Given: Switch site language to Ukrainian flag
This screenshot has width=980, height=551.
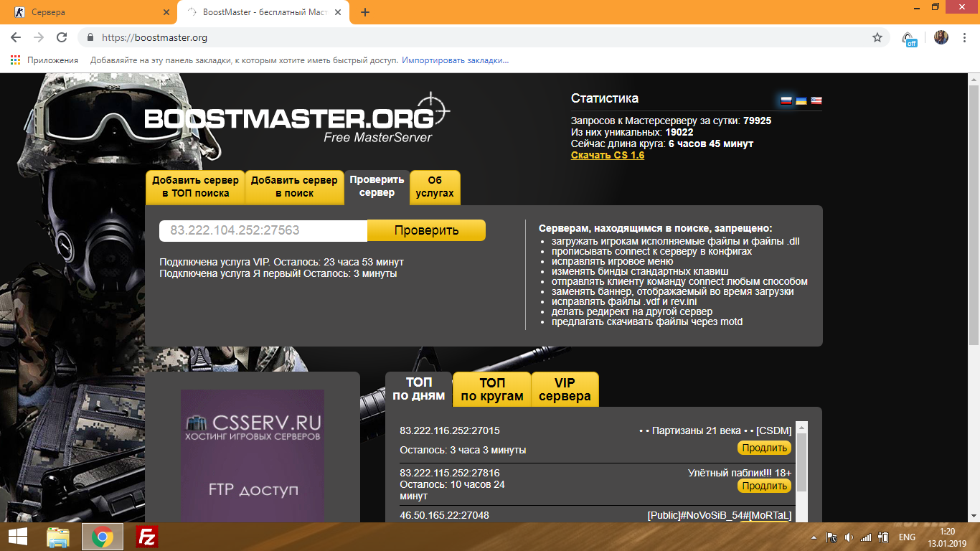Looking at the screenshot, I should [x=801, y=100].
